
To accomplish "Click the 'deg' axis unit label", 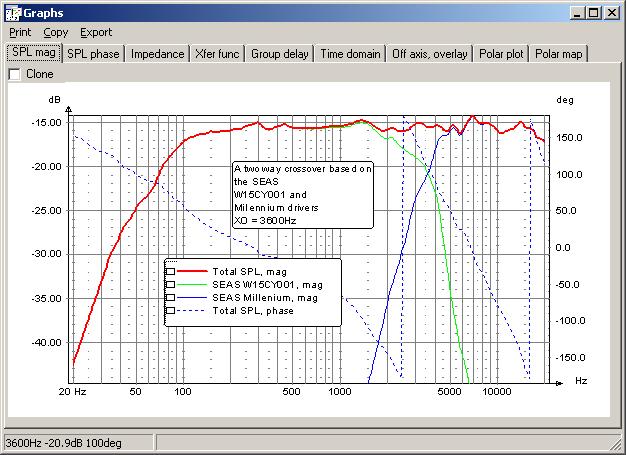I will [565, 100].
